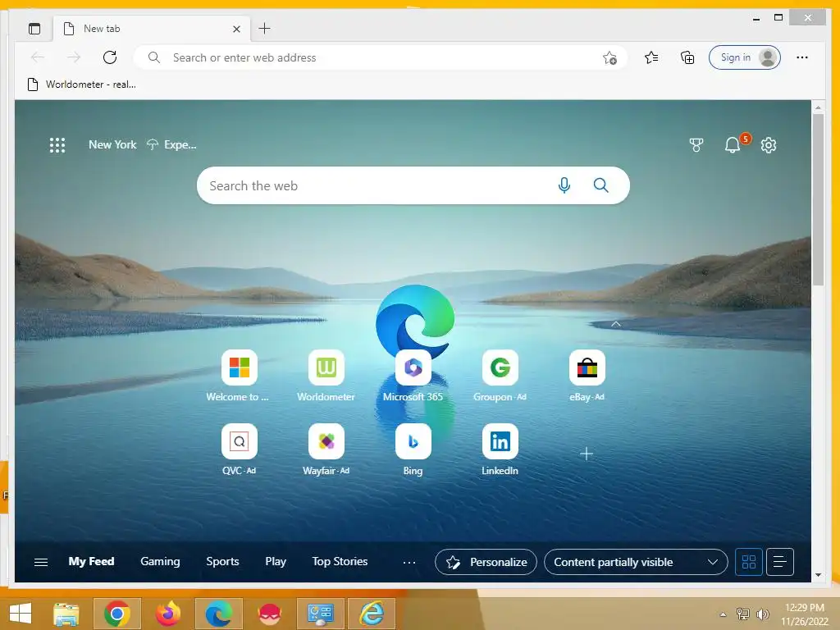Open the app launcher grid icon
840x630 pixels.
pyautogui.click(x=57, y=145)
